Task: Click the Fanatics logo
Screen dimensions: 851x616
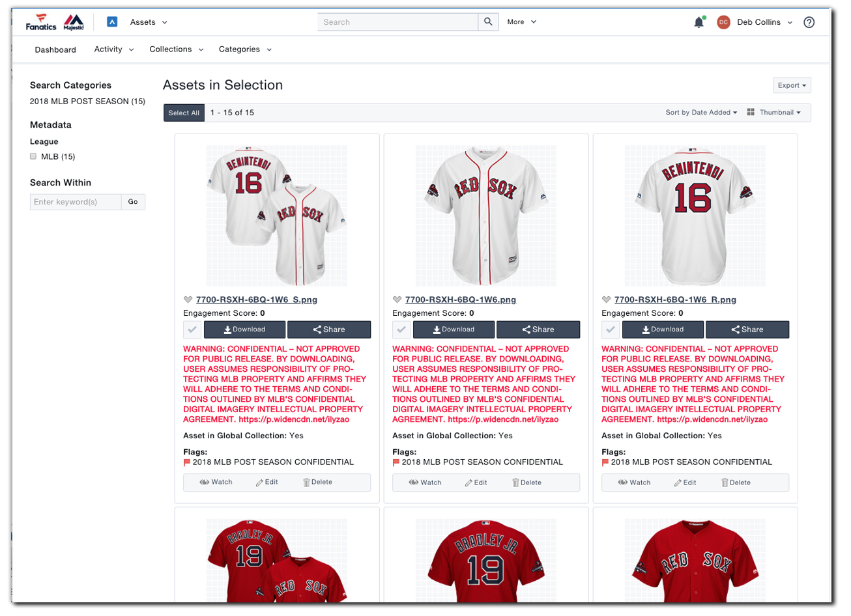Action: coord(41,22)
